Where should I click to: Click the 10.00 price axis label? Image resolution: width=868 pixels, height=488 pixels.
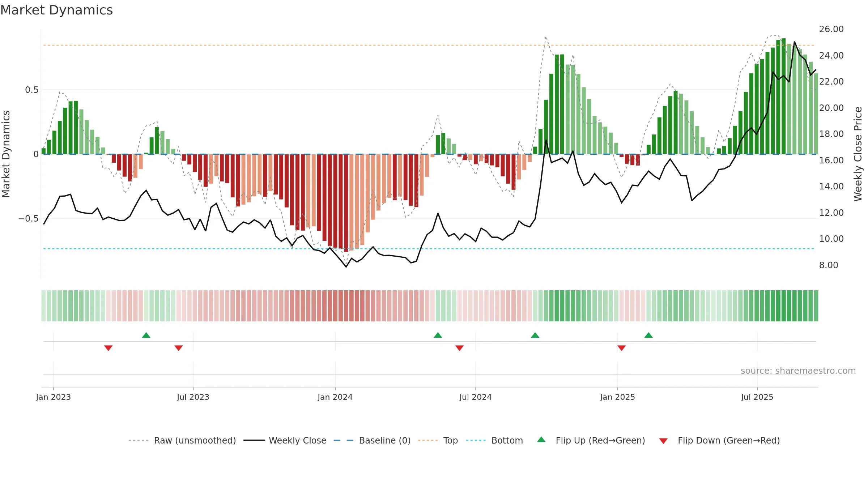pos(831,239)
